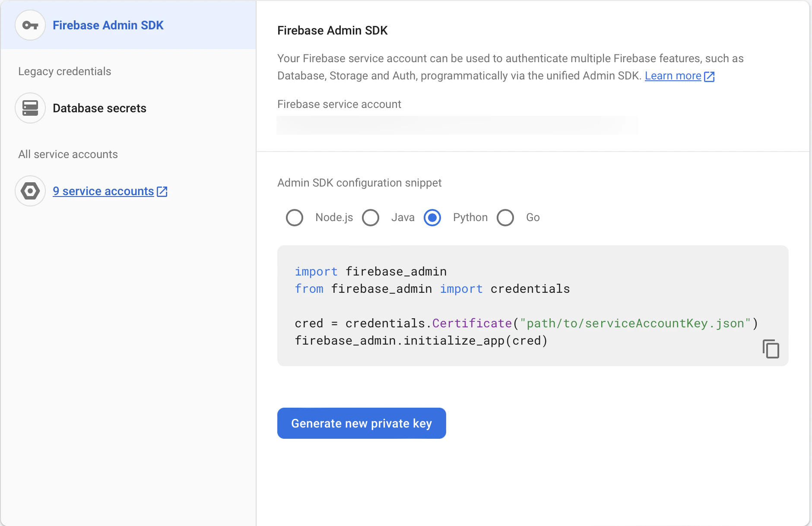812x526 pixels.
Task: Switch to the Database secrets section
Action: [x=99, y=108]
